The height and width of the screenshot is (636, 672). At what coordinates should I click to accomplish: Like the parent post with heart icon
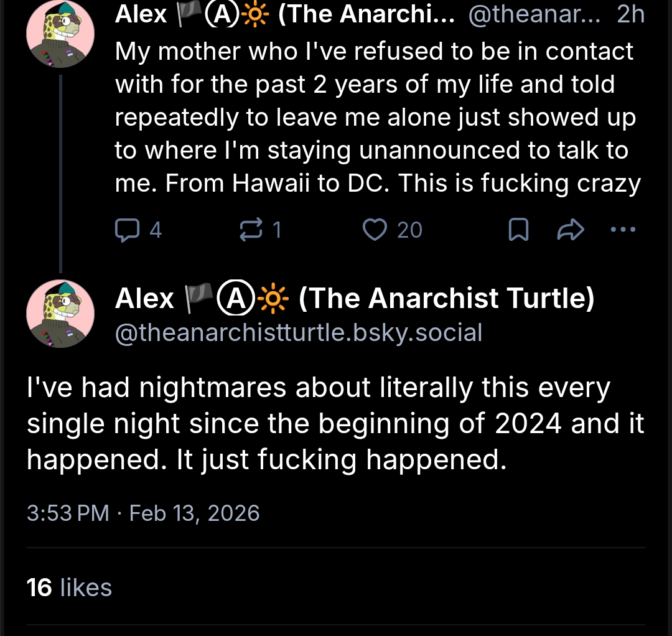point(375,230)
